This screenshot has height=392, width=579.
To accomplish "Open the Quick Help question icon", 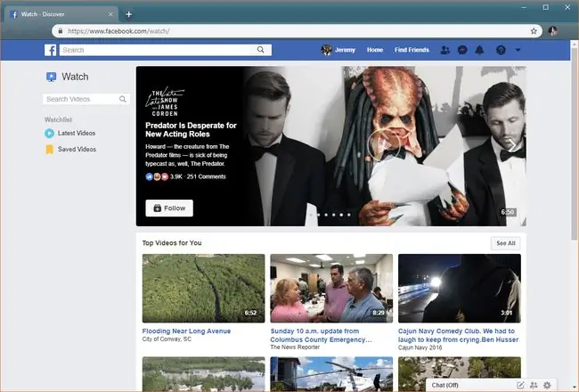I will [x=501, y=50].
